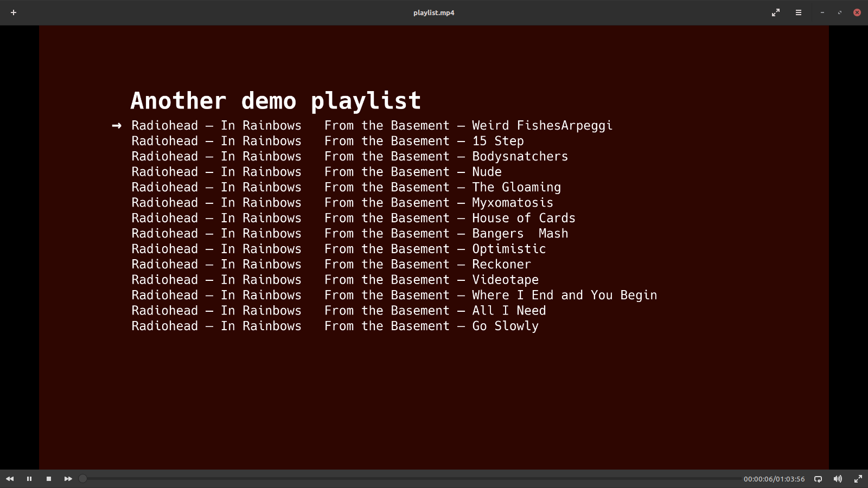The height and width of the screenshot is (488, 868).
Task: Click the "Go Slowly" playlist line
Action: 335,326
